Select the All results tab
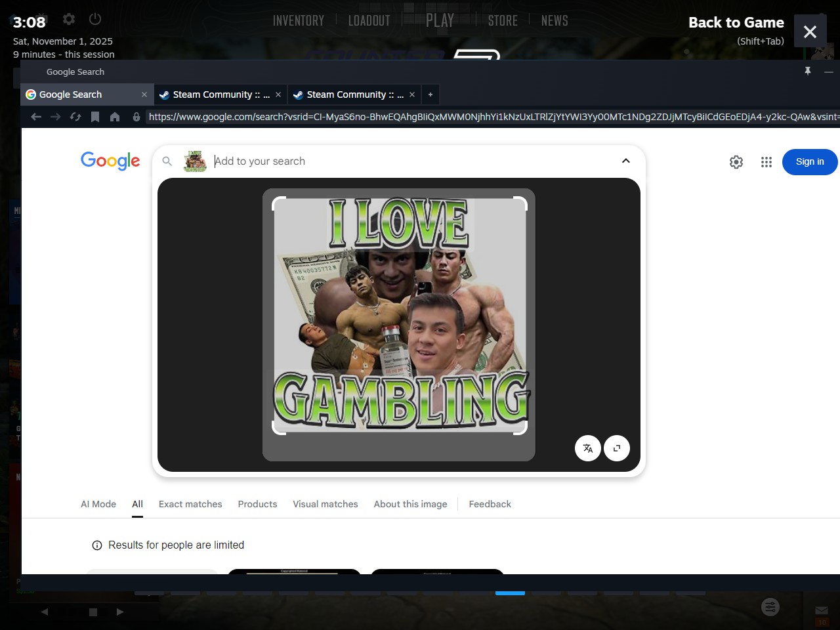 (137, 504)
